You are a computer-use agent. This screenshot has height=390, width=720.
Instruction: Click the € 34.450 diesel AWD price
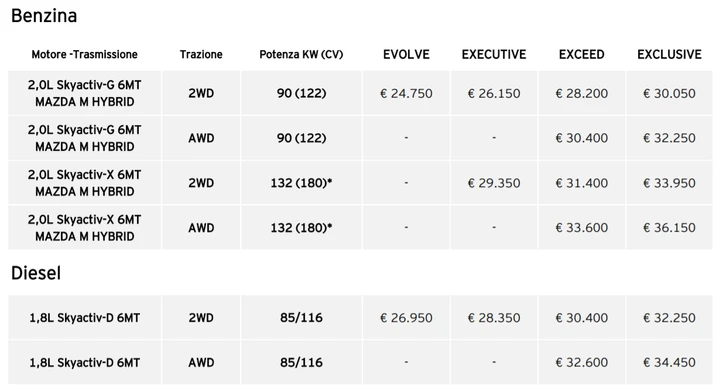pyautogui.click(x=669, y=362)
